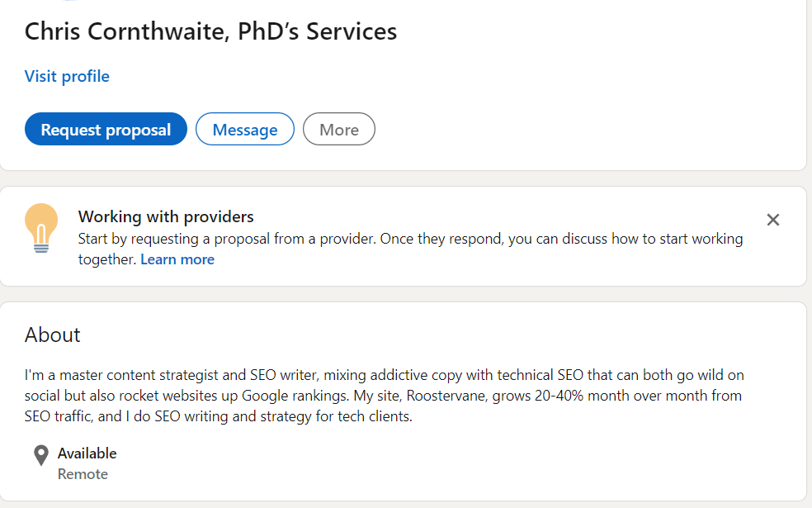Screen dimensions: 812x508
Task: Click the Visit profile link
Action: (x=67, y=77)
